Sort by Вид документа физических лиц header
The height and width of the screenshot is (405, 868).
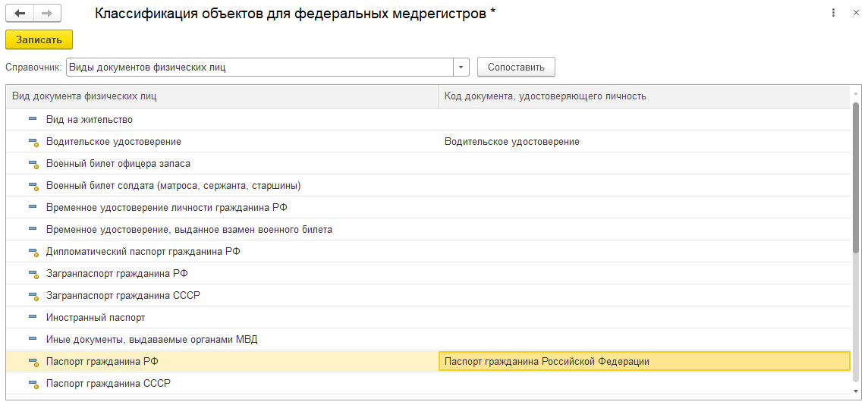tap(222, 96)
